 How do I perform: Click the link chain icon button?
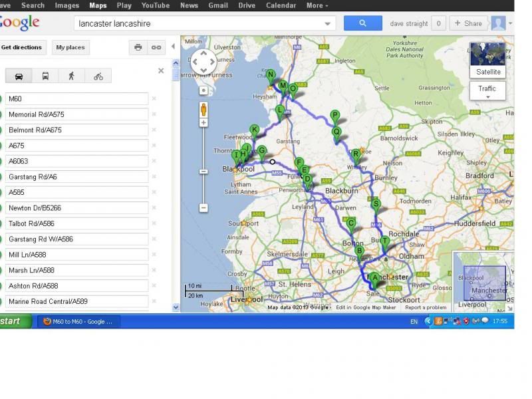click(156, 47)
